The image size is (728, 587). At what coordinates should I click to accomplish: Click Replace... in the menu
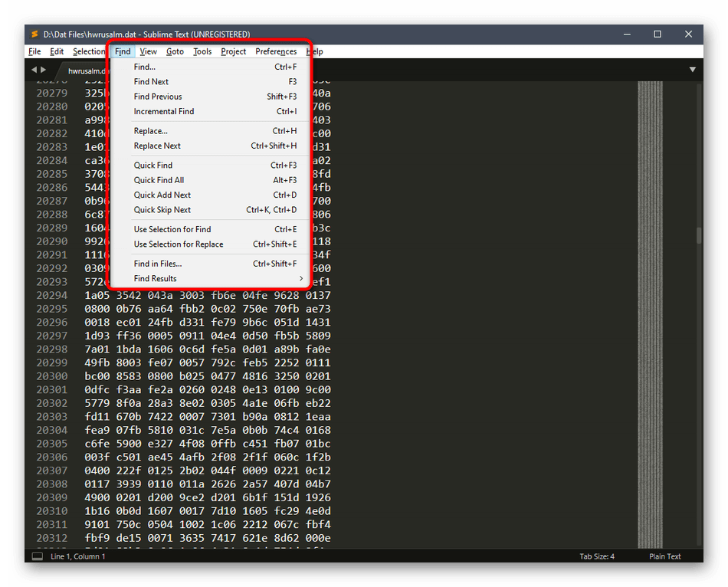pos(151,131)
